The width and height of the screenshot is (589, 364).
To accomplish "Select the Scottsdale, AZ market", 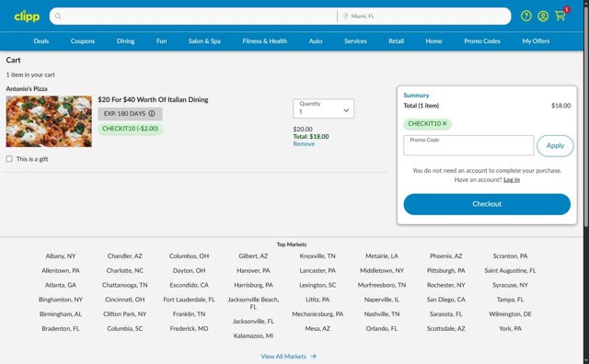I will tap(445, 329).
